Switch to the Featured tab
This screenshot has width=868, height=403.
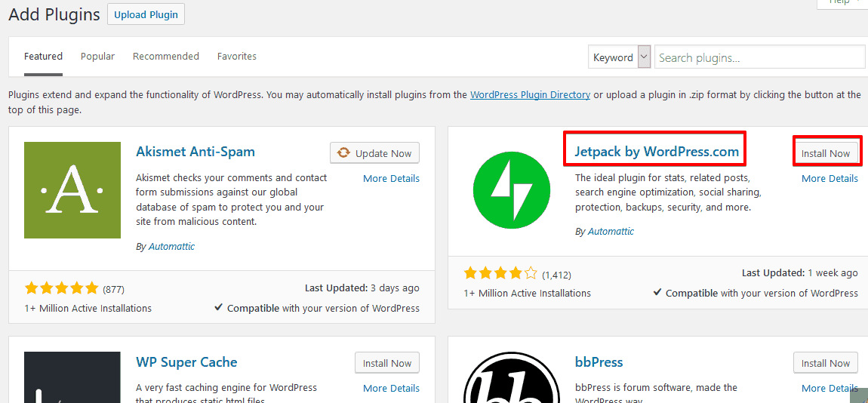pyautogui.click(x=43, y=56)
